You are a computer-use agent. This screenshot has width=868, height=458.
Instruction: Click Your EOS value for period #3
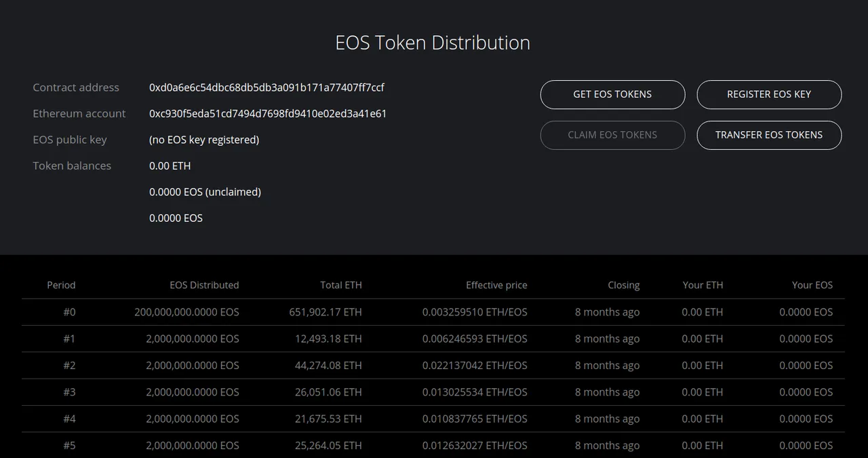806,392
